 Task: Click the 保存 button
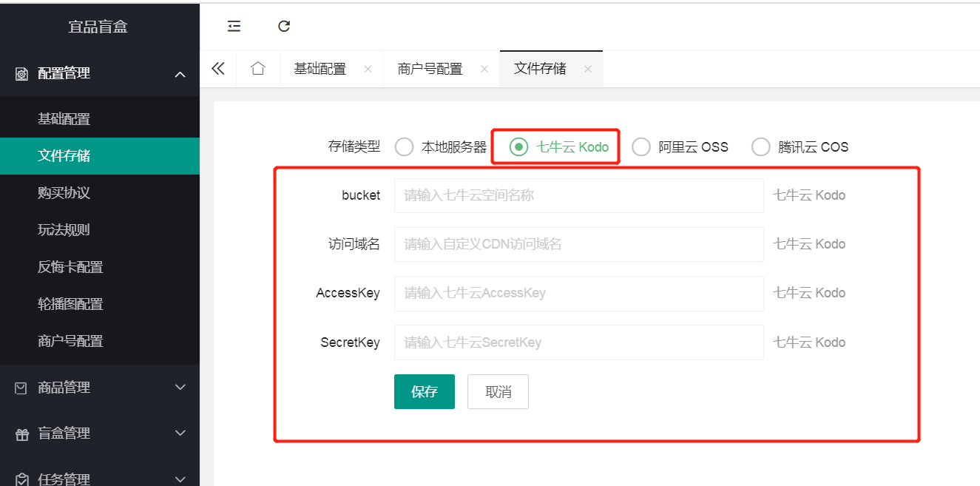point(425,392)
